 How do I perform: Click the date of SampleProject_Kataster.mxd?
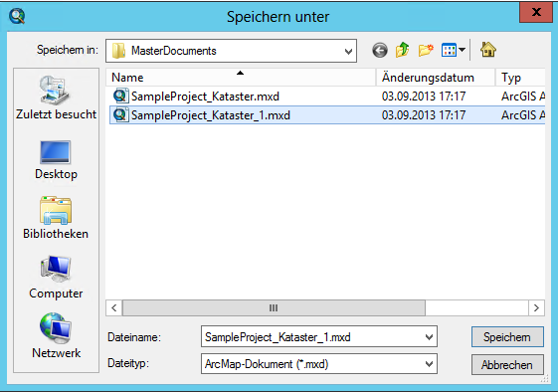point(424,97)
